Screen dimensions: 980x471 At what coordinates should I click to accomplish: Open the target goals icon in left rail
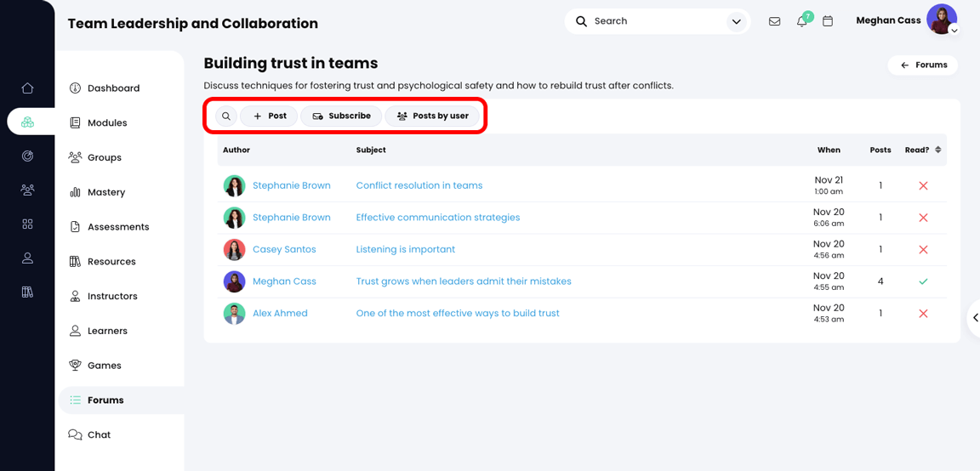[x=27, y=156]
